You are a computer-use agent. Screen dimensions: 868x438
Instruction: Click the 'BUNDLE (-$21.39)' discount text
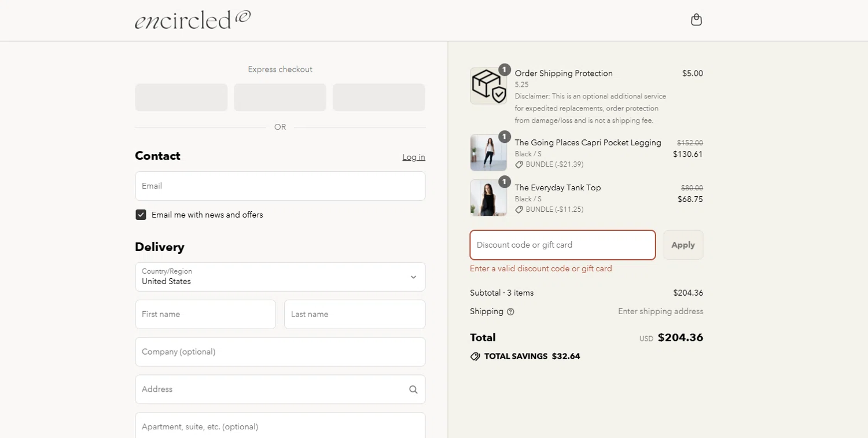[x=554, y=164]
